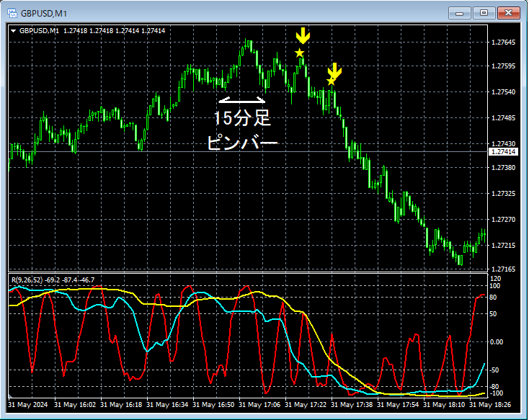This screenshot has width=529, height=420.
Task: Click the time label 31 May 16:02
Action: (x=75, y=404)
